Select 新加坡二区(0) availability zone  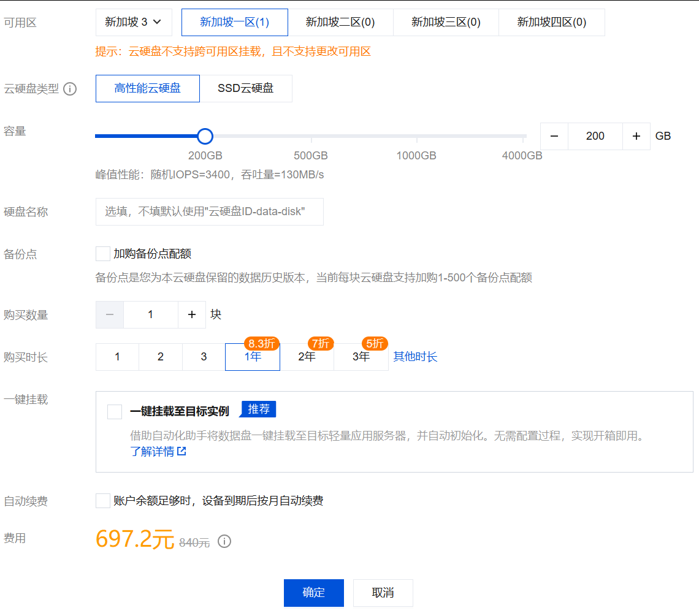[x=340, y=22]
